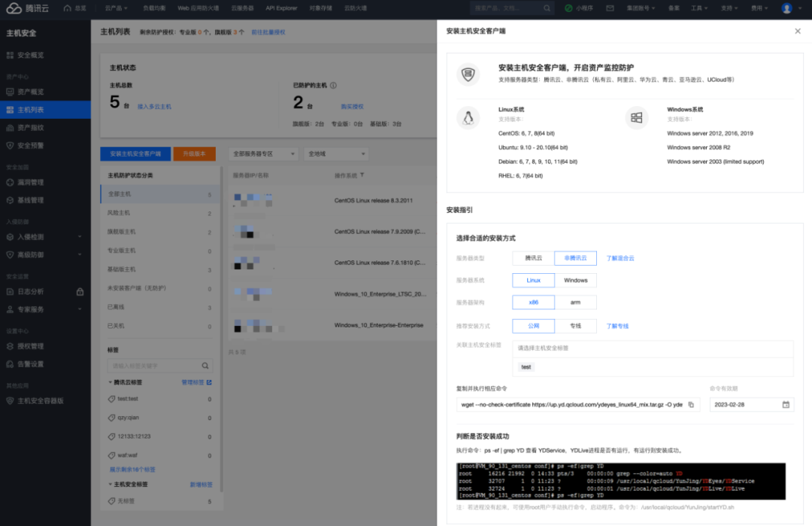Collapse the 腾讯云标签 section
812x526 pixels.
111,382
